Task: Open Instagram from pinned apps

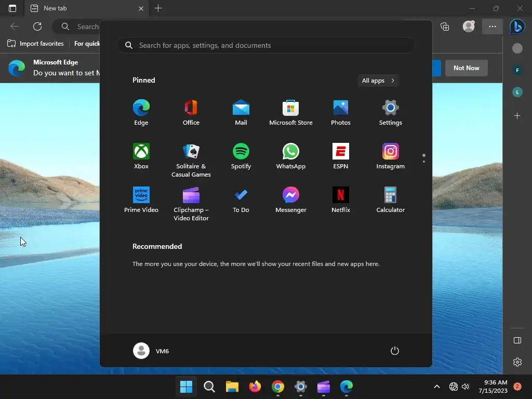Action: coord(391,156)
